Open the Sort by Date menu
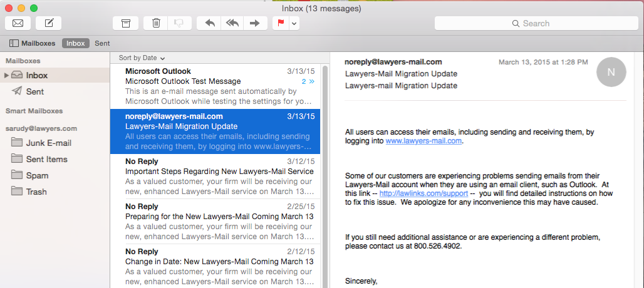 (142, 58)
